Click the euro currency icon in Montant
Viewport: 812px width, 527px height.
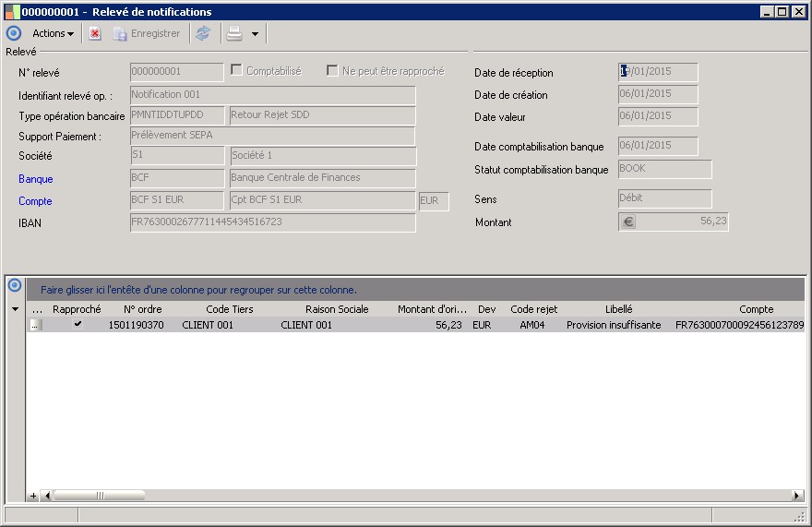pyautogui.click(x=628, y=222)
